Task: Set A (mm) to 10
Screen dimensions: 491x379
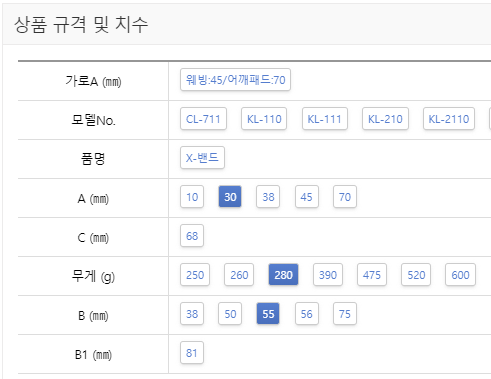Action: 192,197
